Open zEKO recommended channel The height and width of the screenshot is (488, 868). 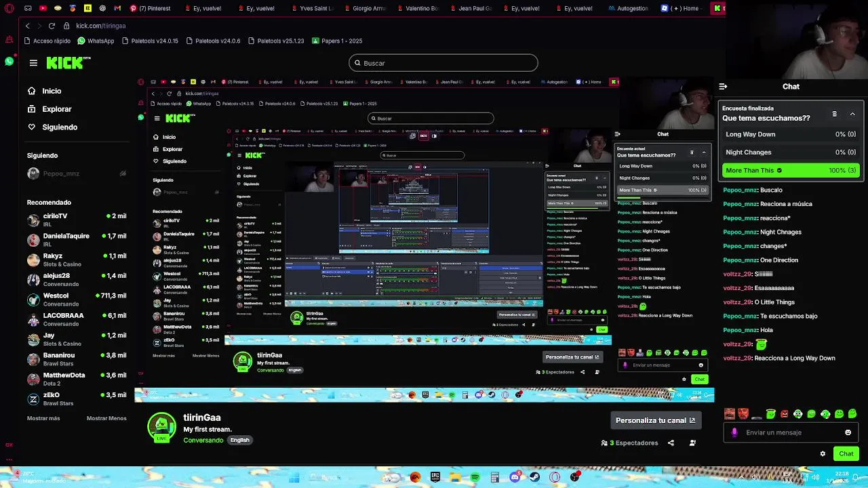[77, 399]
